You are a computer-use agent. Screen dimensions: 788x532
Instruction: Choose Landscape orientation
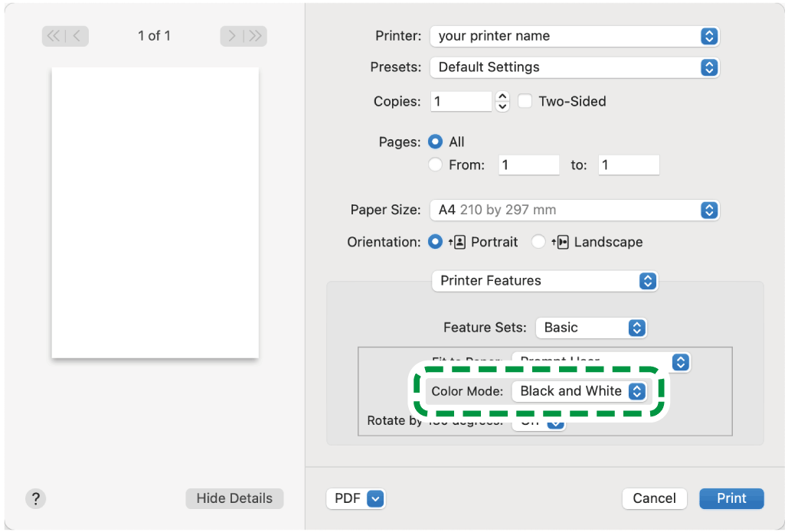tap(538, 242)
